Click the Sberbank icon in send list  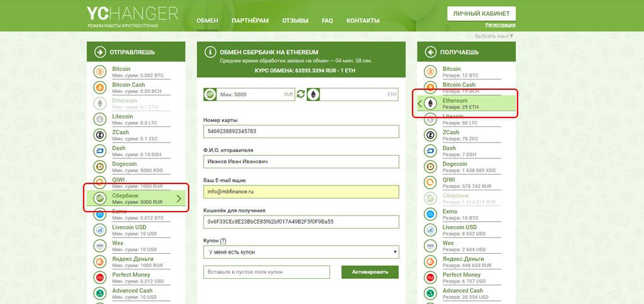tap(99, 198)
